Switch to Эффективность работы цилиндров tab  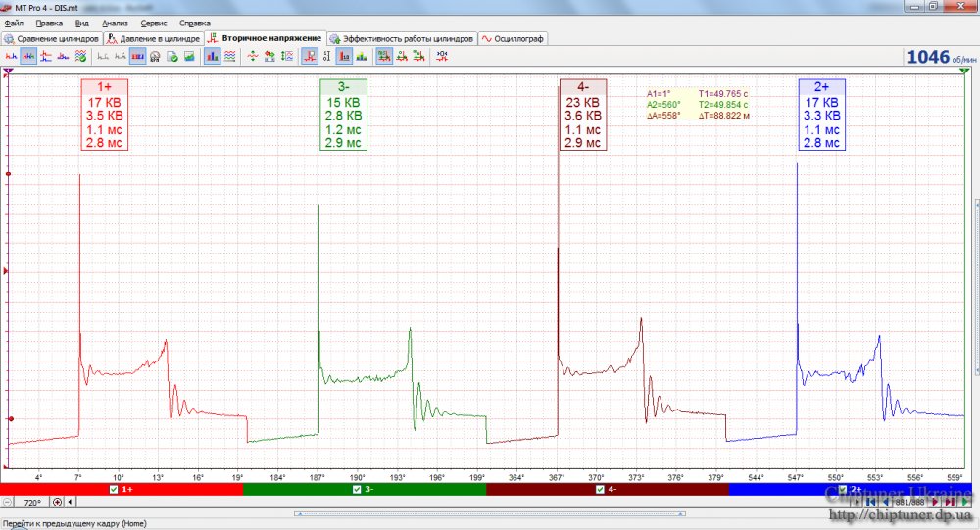pos(402,39)
